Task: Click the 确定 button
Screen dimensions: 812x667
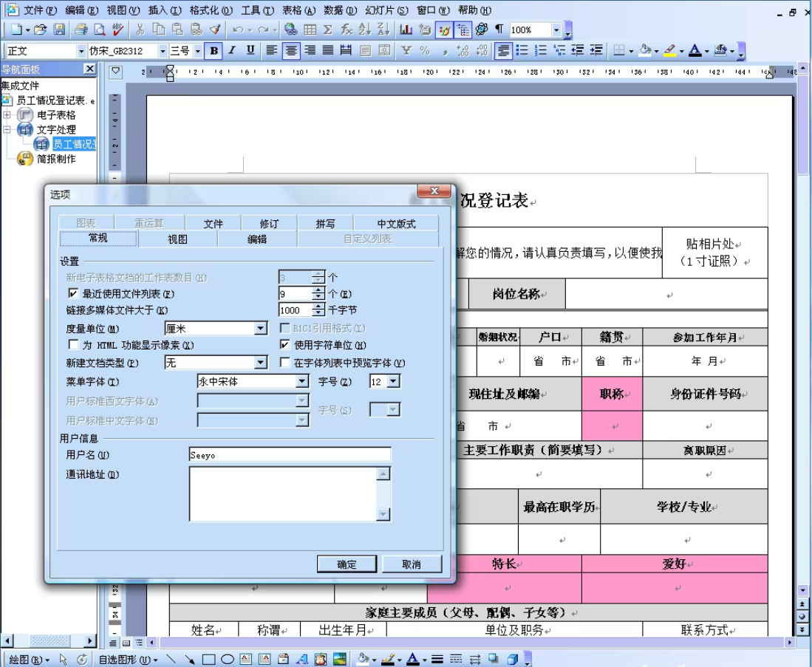Action: tap(347, 564)
